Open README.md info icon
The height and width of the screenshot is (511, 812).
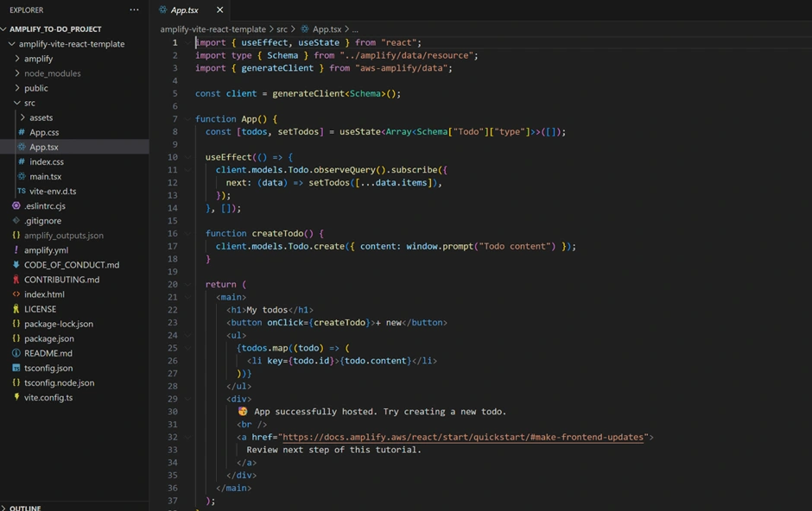[16, 353]
